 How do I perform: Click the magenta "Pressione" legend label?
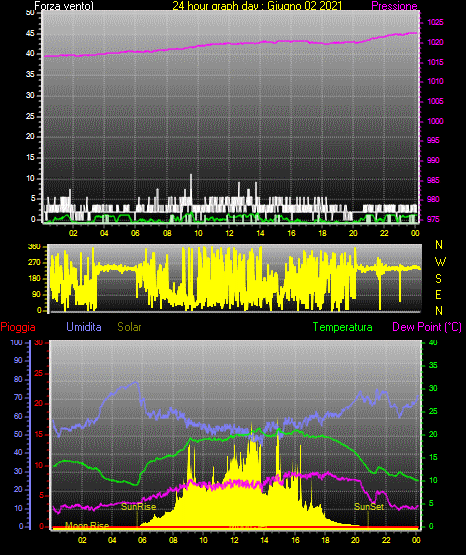point(394,6)
